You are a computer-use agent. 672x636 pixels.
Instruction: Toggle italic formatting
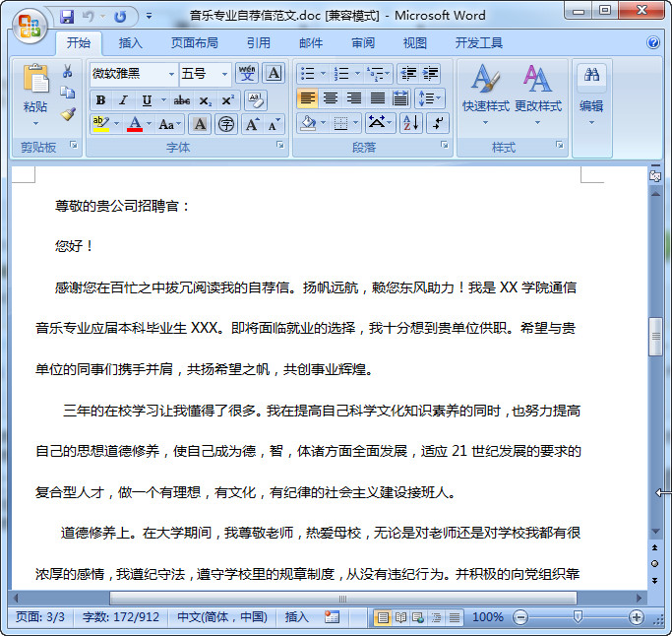[x=123, y=100]
